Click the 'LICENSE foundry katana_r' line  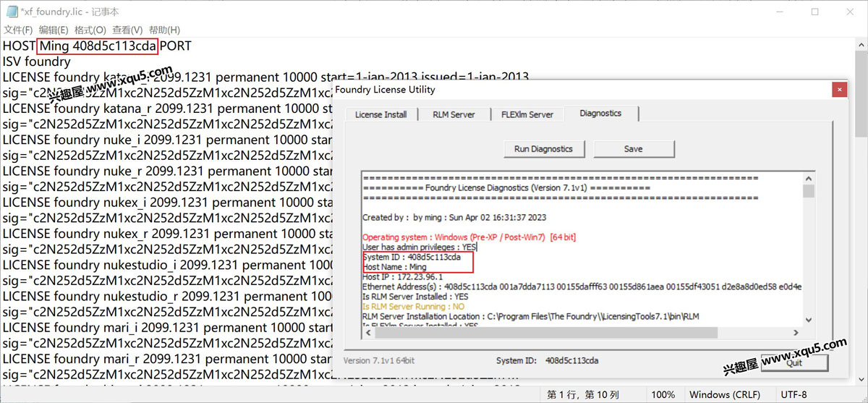[167, 109]
